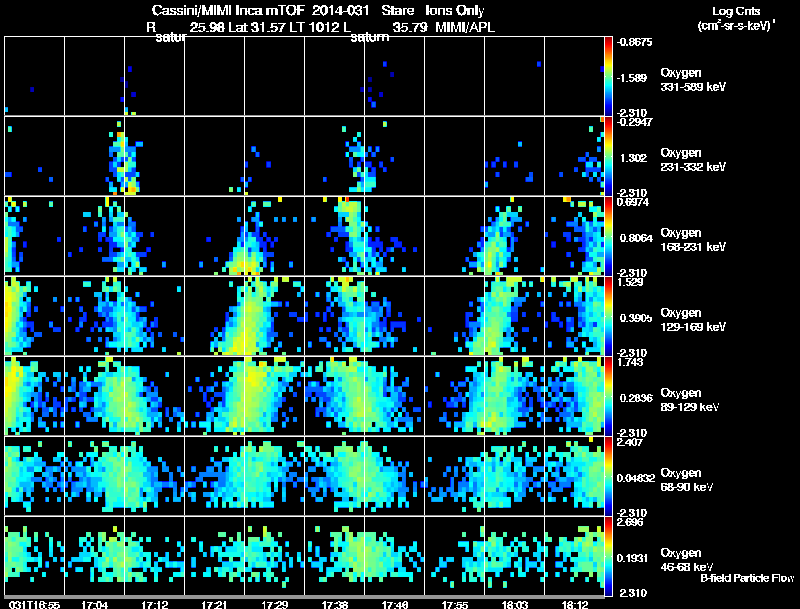
Task: Click the color bar for Oxygen 46-68 keV
Action: 608,556
